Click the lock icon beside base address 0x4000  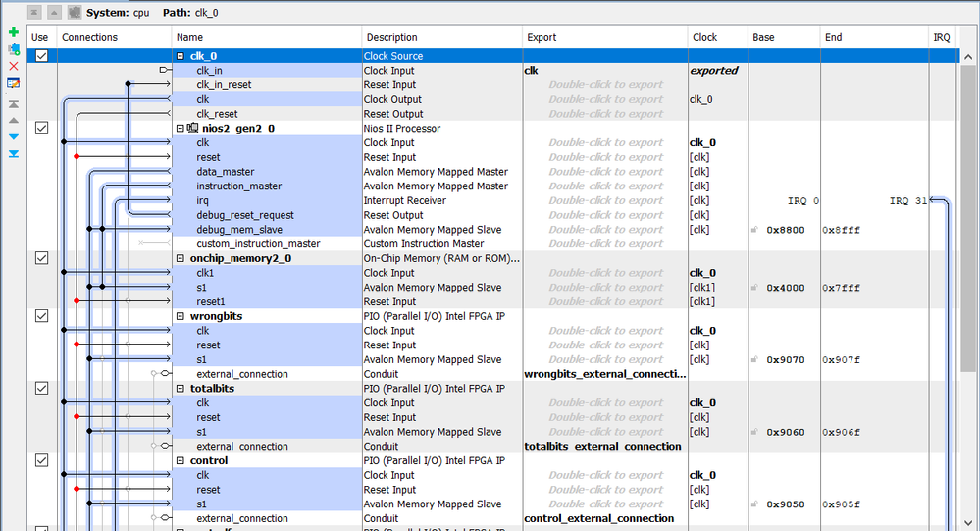pos(756,288)
